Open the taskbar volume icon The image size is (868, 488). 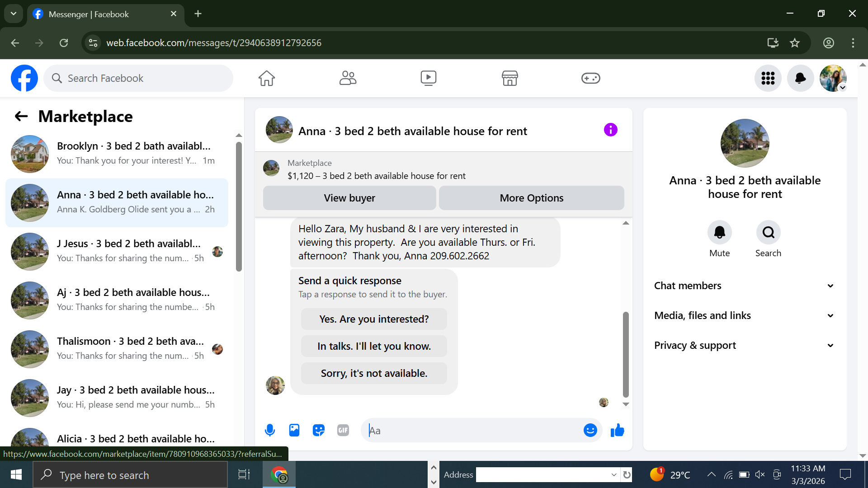coord(760,474)
